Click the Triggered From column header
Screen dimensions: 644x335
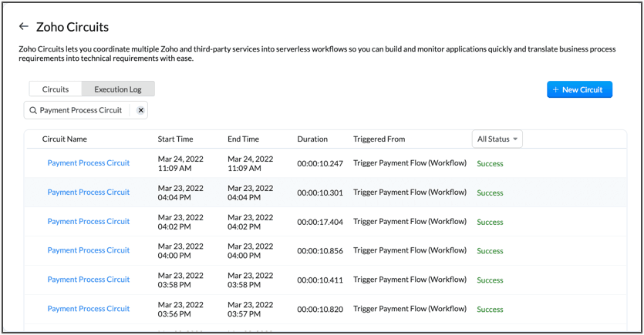click(379, 139)
